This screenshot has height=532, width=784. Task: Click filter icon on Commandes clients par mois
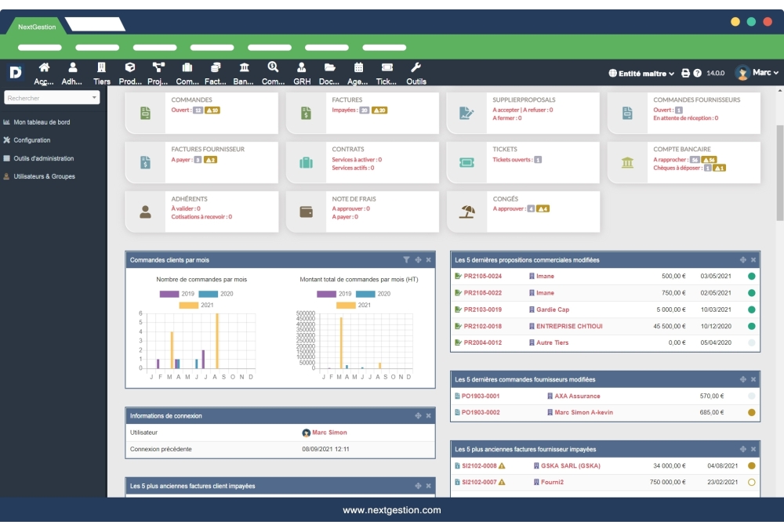coord(406,259)
